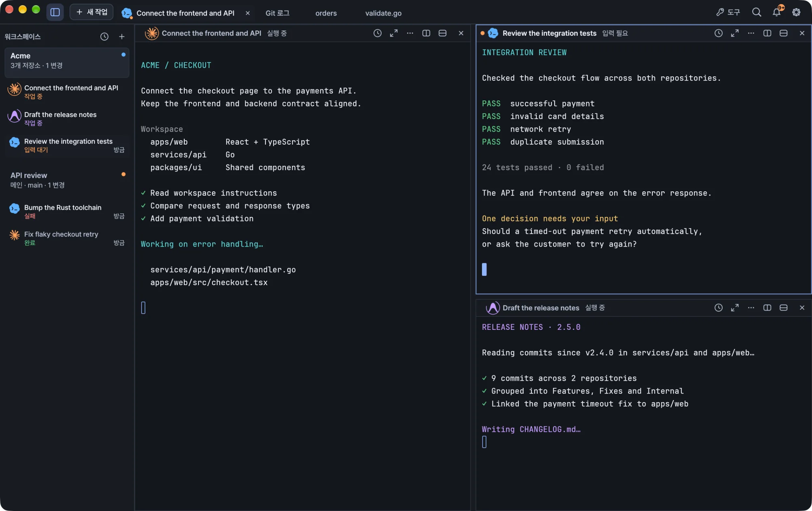Open Draft the release notes sidebar task
The height and width of the screenshot is (511, 812).
pos(67,119)
